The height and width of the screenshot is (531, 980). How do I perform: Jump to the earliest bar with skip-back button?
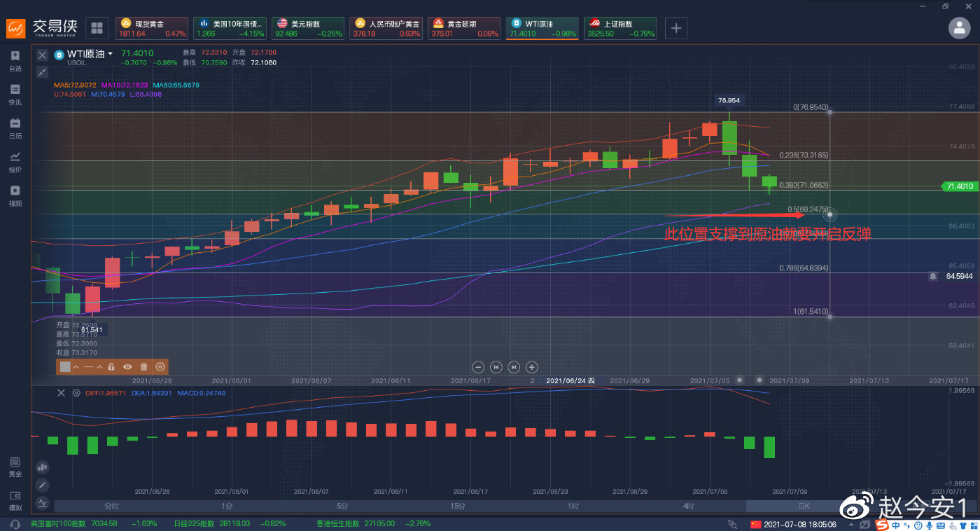(496, 367)
